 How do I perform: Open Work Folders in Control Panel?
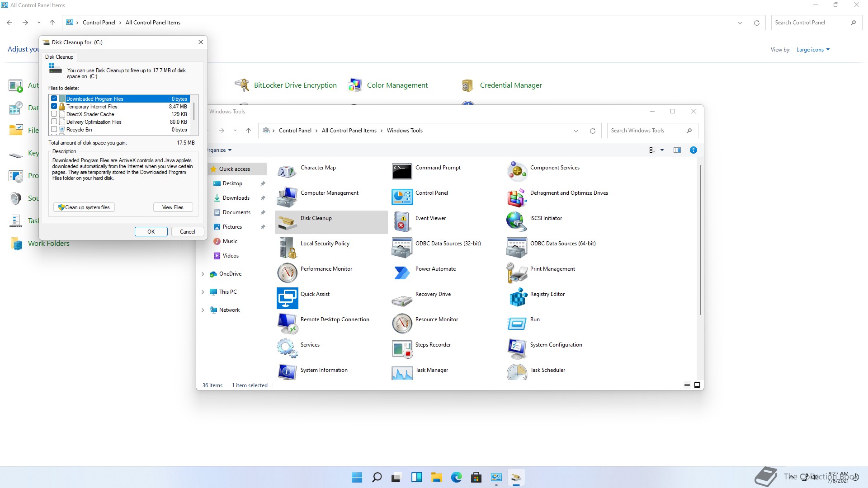40,244
